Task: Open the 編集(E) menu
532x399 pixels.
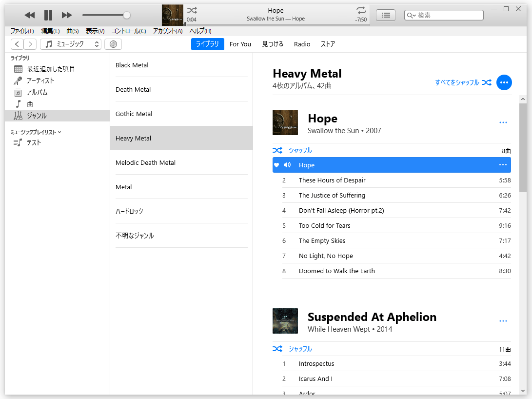Action: point(50,31)
